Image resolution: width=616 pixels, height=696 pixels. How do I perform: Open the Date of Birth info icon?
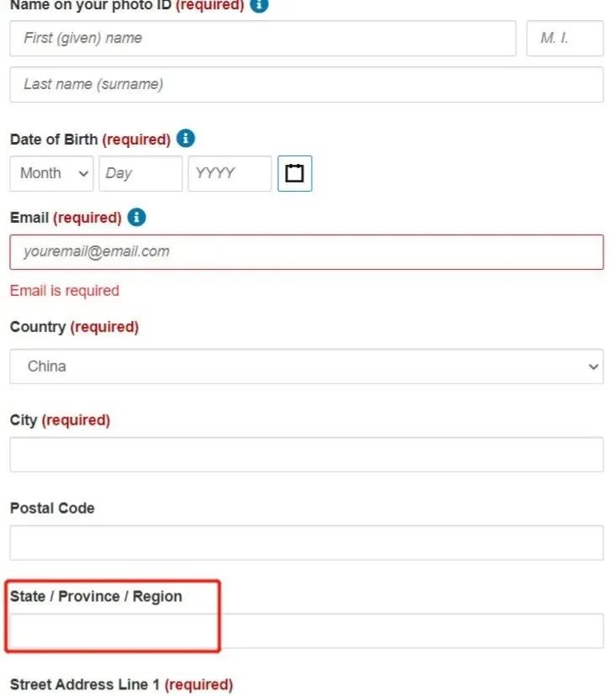click(186, 139)
